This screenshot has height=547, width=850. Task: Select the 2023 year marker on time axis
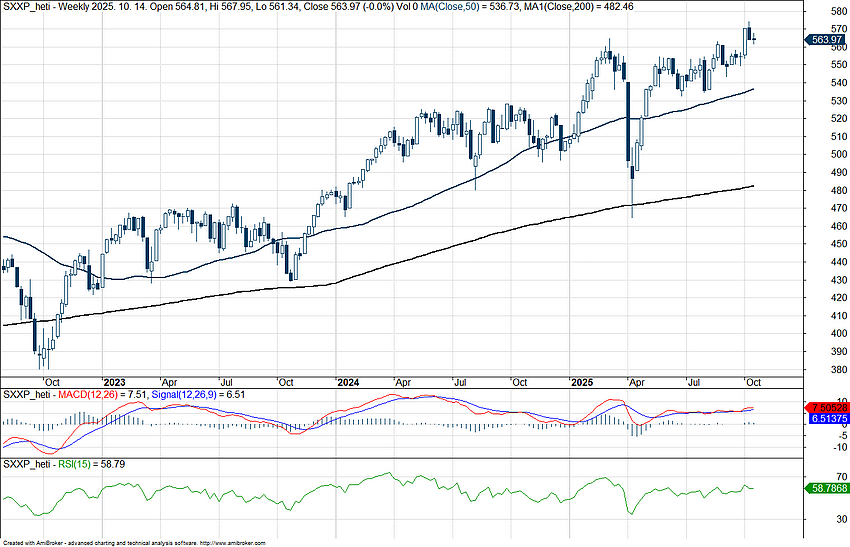coord(114,382)
